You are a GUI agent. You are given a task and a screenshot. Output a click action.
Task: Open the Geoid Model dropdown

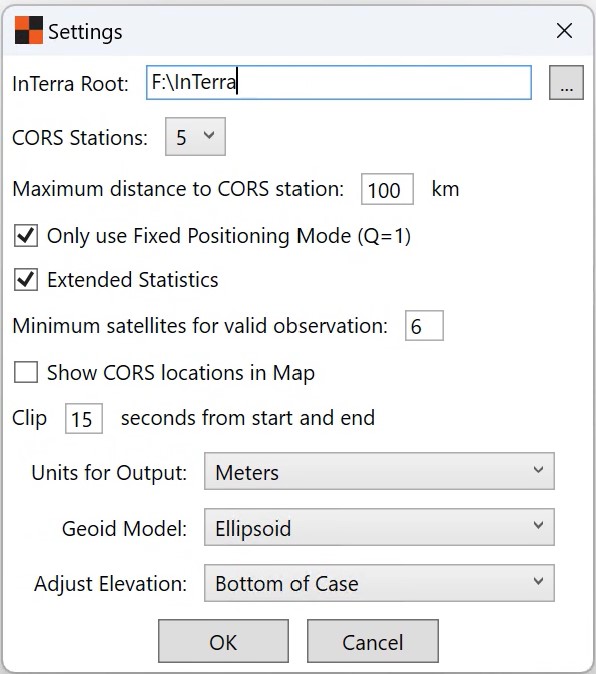tap(379, 527)
